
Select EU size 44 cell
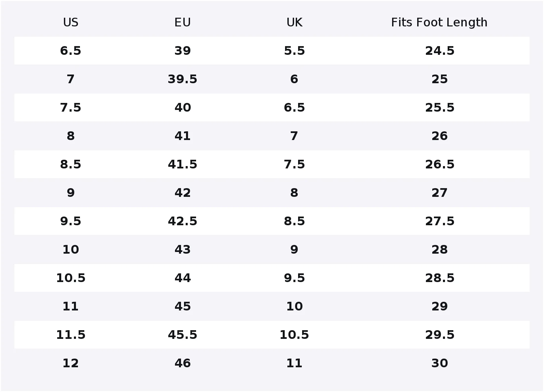point(182,278)
